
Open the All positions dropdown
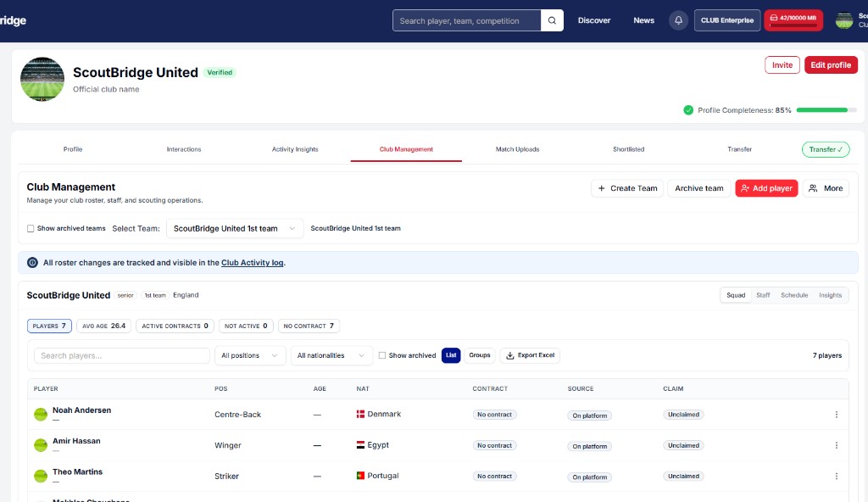[x=250, y=355]
